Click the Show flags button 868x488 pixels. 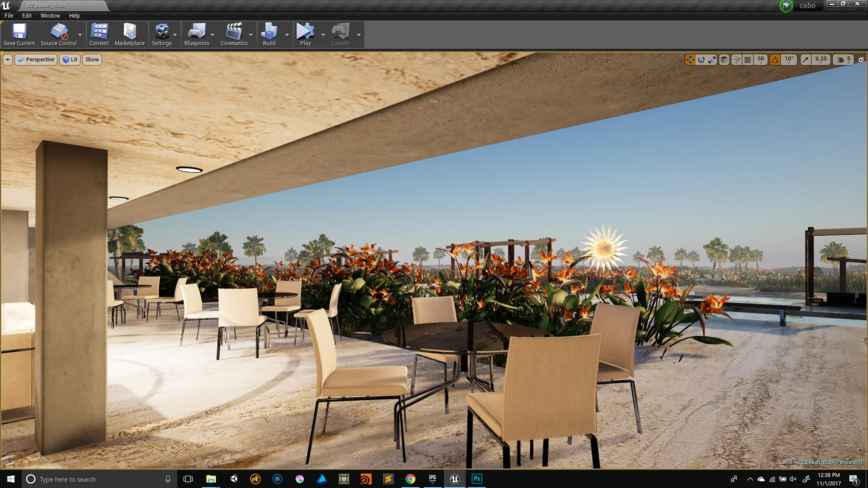coord(92,60)
